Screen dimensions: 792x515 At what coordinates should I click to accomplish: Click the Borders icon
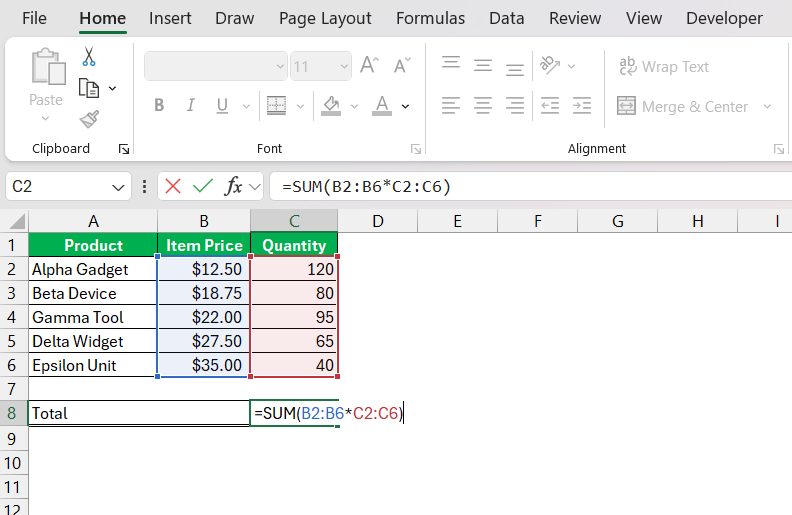(x=276, y=106)
